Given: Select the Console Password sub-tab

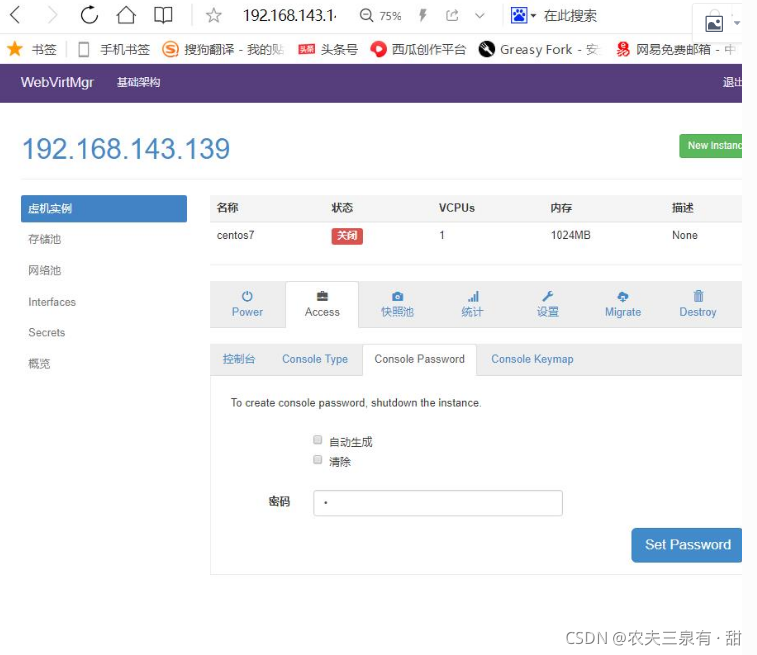Looking at the screenshot, I should (420, 360).
